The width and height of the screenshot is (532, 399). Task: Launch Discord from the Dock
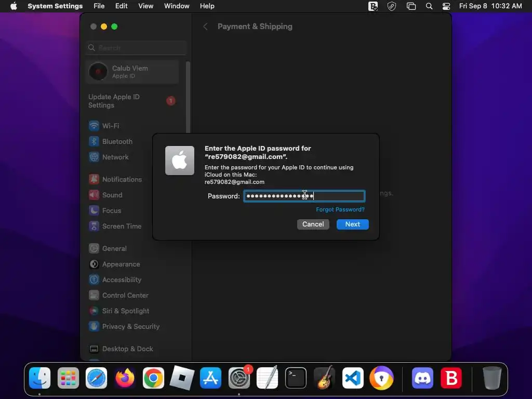422,378
